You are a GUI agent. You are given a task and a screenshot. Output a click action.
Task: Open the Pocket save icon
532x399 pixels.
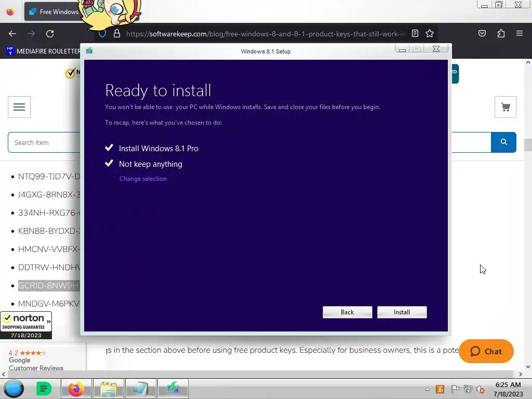[x=482, y=33]
